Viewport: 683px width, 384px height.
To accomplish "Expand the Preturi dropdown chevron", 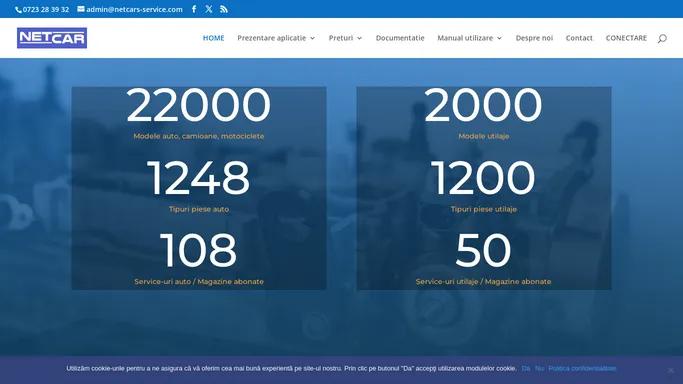I will [359, 38].
